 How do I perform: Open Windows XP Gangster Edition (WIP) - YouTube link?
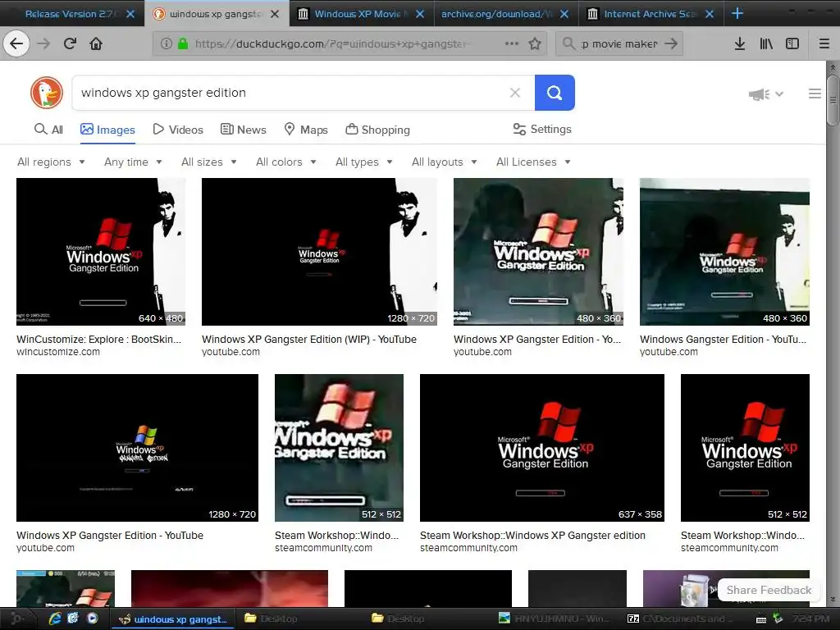tap(309, 339)
